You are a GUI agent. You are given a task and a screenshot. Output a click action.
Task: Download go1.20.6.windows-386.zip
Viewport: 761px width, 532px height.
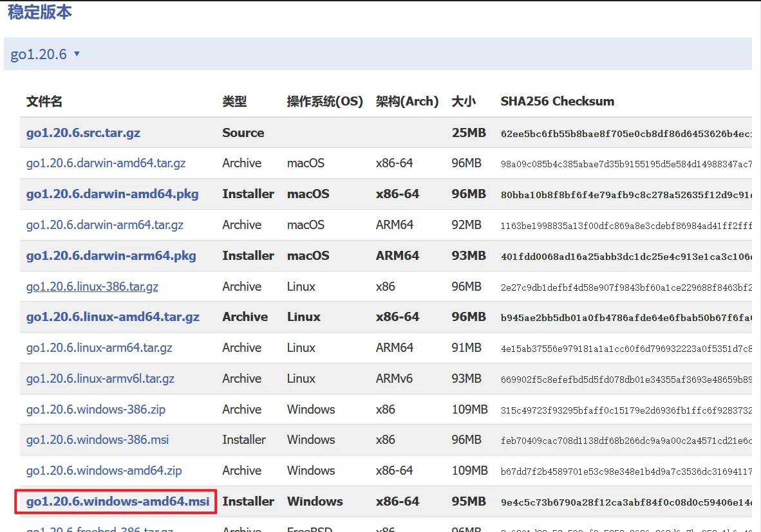click(96, 409)
